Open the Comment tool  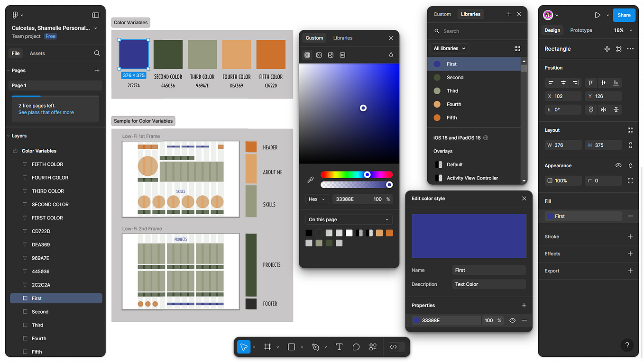pos(356,347)
